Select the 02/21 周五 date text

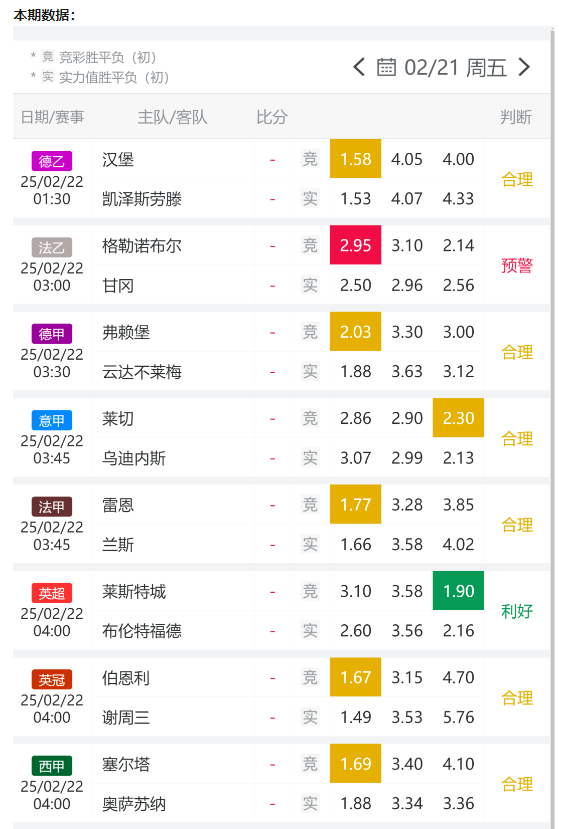tap(455, 68)
